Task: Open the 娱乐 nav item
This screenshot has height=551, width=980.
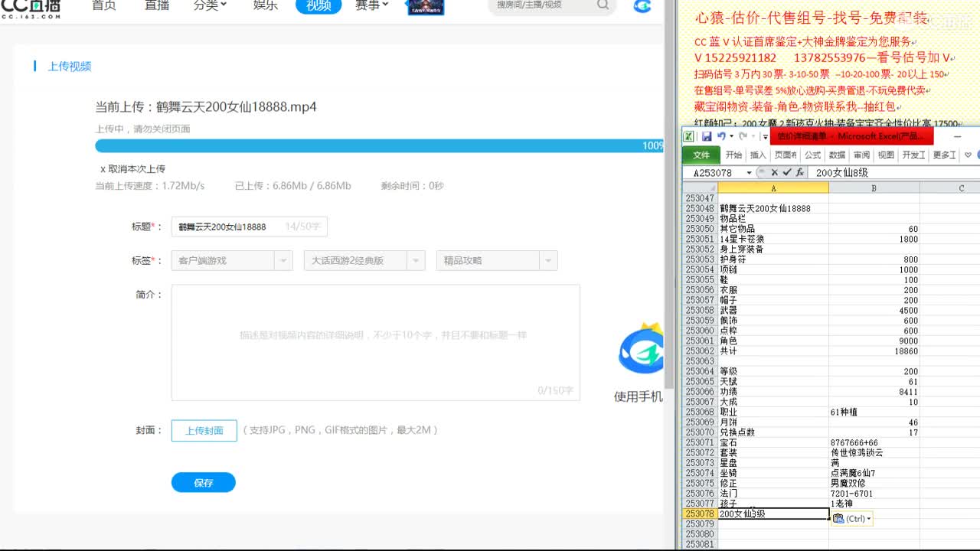Action: pyautogui.click(x=265, y=5)
